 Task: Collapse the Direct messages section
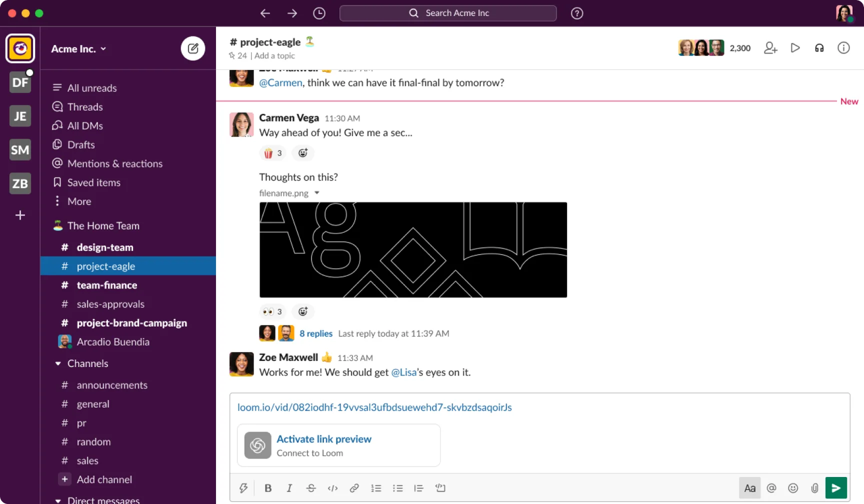coord(58,500)
